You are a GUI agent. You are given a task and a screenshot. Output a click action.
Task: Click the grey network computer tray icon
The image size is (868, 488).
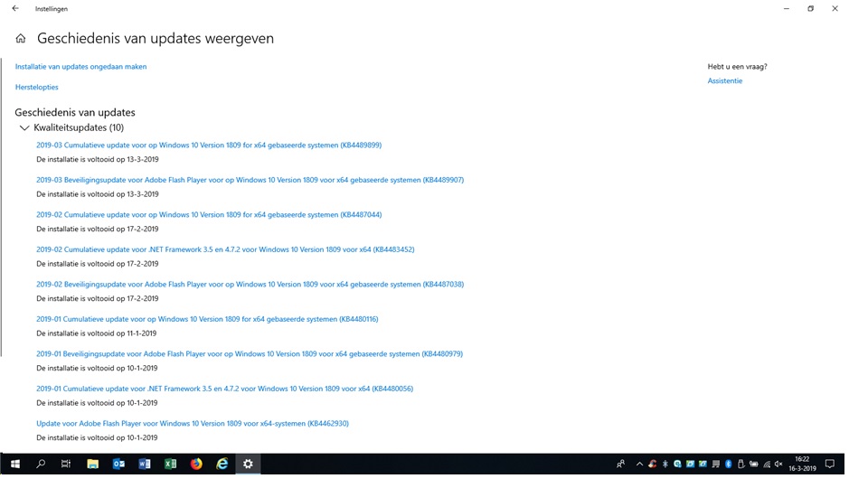pyautogui.click(x=716, y=465)
